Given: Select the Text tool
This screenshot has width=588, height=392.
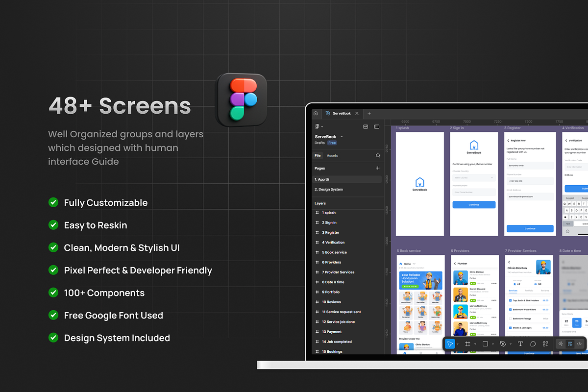Looking at the screenshot, I should [520, 344].
